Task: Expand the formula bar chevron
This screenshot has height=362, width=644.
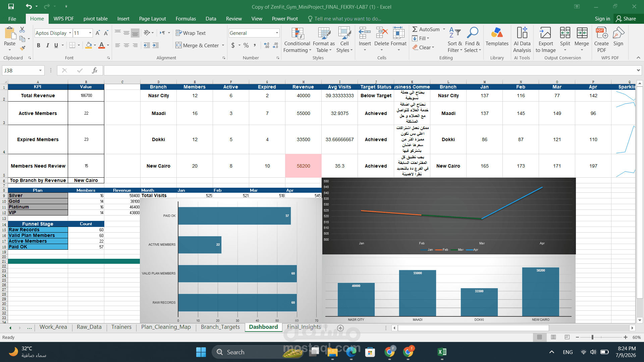Action: pos(638,70)
